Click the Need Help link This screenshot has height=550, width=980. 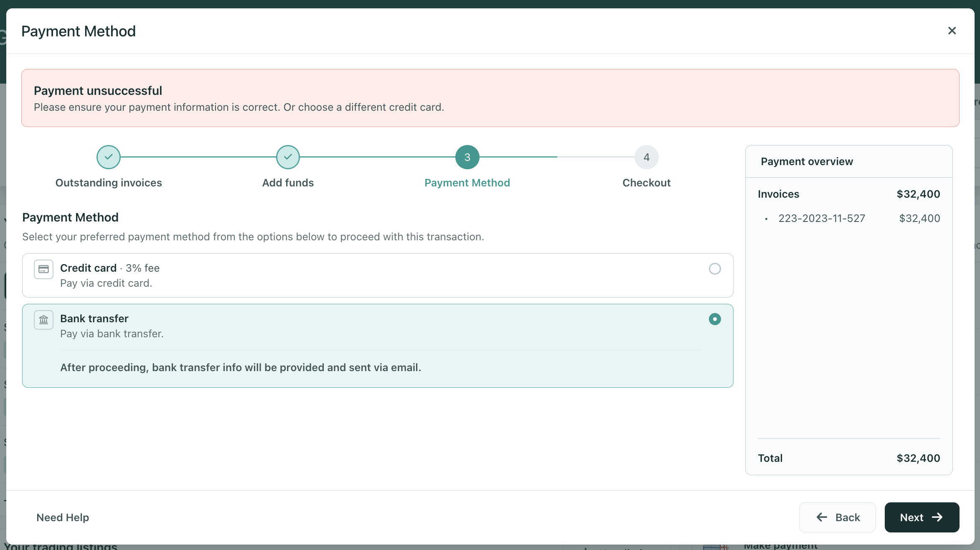pos(63,517)
